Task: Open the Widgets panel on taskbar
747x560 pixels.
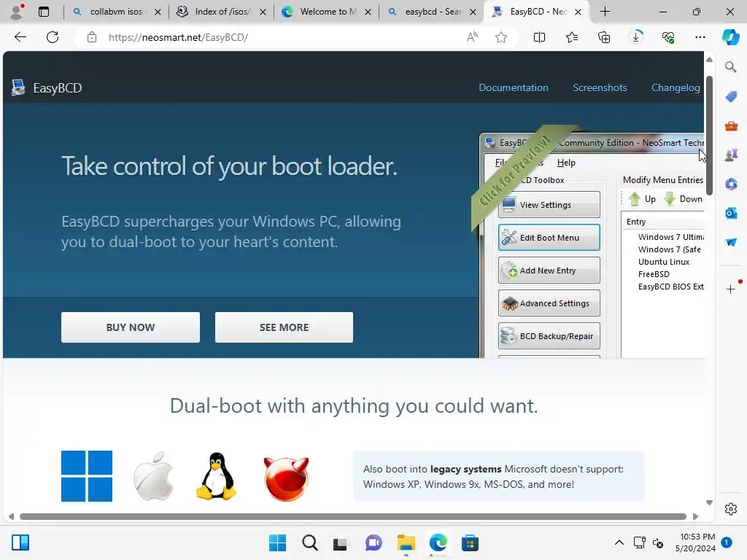Action: point(20,542)
